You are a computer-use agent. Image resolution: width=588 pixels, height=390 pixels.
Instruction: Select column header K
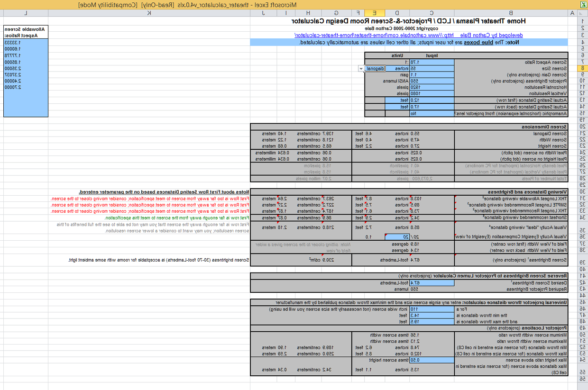(149, 13)
